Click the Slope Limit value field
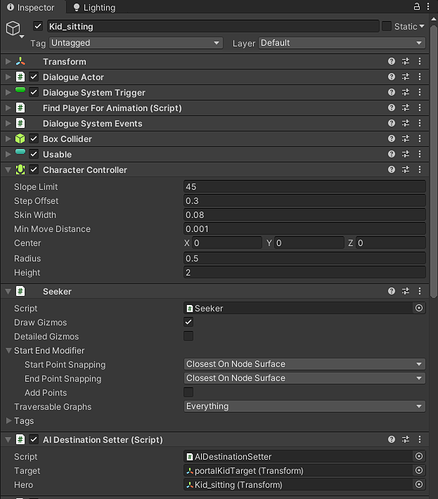The height and width of the screenshot is (499, 438). point(304,187)
